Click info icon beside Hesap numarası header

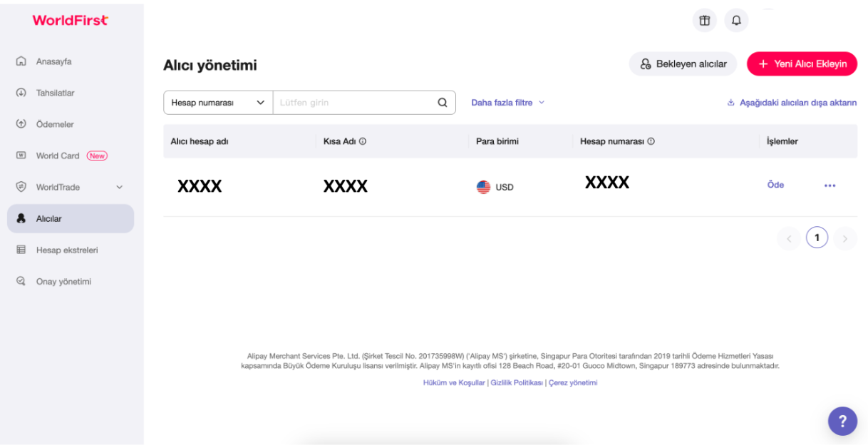point(651,141)
